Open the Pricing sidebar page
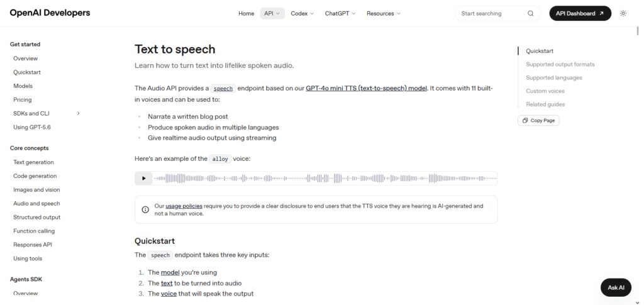This screenshot has width=644, height=305. [x=22, y=100]
